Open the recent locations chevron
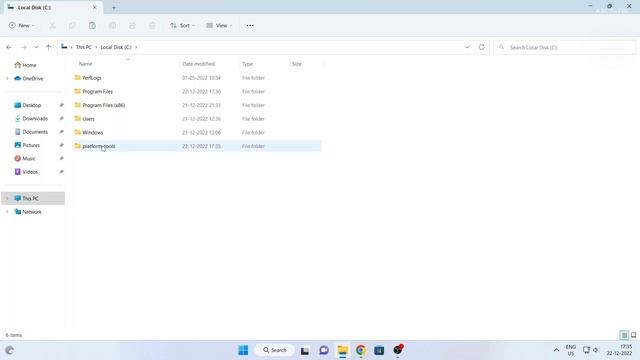This screenshot has width=640, height=360. pos(36,47)
